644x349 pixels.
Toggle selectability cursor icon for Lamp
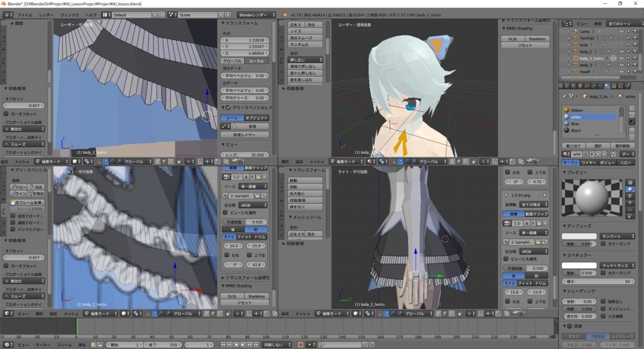(628, 31)
